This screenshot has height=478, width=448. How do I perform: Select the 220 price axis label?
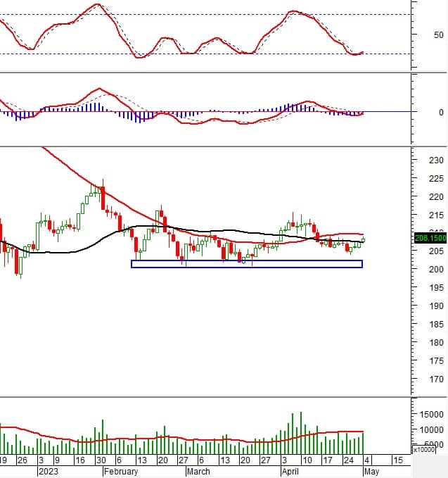pyautogui.click(x=436, y=196)
